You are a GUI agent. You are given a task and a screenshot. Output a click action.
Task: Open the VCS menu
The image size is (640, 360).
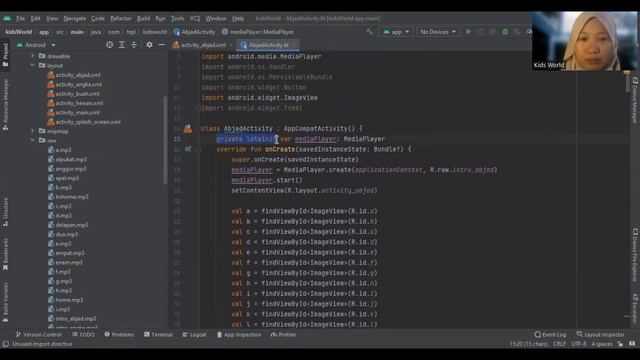[x=195, y=18]
